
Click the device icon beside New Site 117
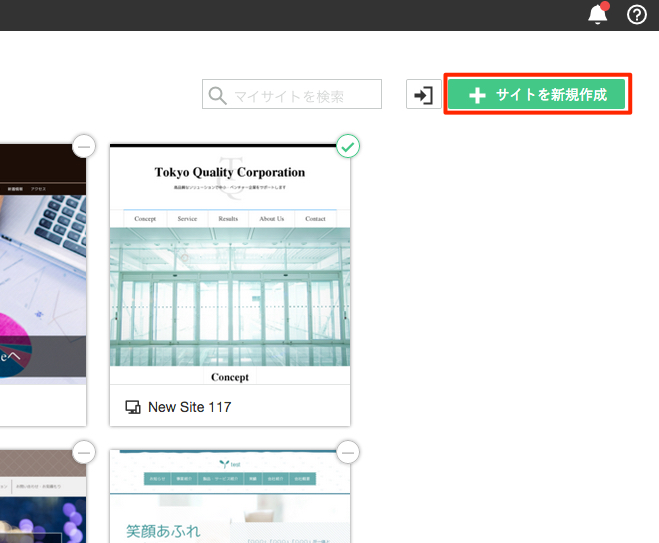133,407
